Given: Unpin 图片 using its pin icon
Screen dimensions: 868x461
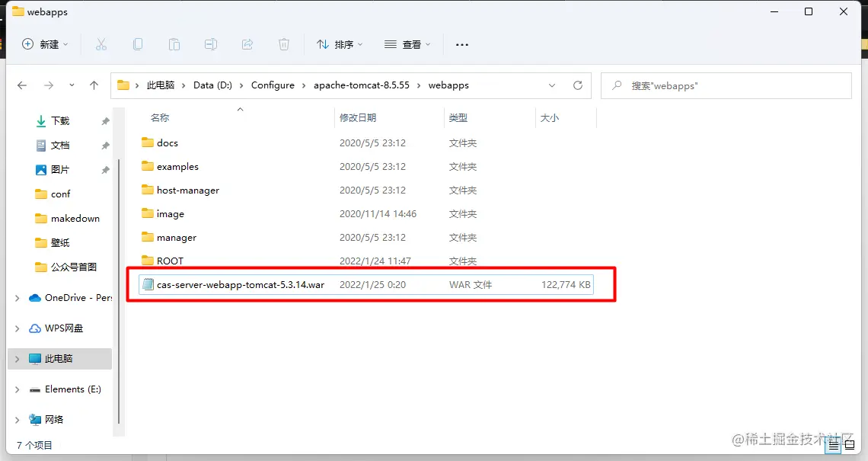Looking at the screenshot, I should (x=105, y=170).
